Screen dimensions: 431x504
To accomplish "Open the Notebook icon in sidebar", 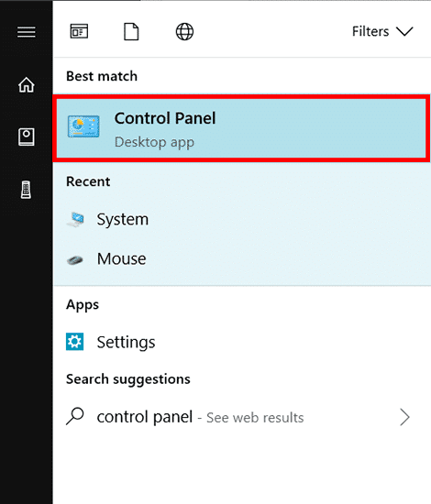I will [x=27, y=137].
